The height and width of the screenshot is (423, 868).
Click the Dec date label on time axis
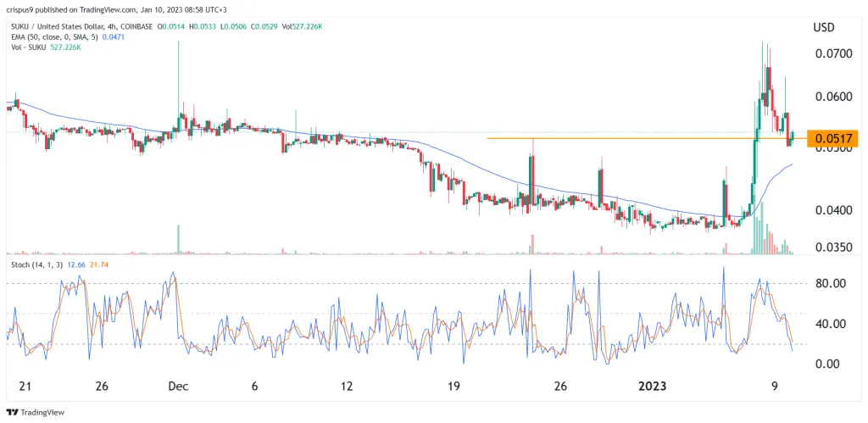pos(179,386)
